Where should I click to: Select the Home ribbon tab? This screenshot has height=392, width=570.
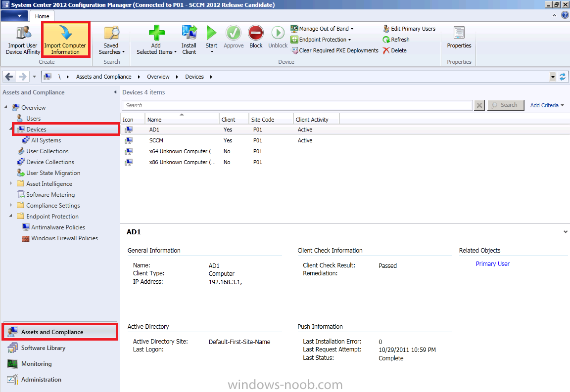[42, 16]
